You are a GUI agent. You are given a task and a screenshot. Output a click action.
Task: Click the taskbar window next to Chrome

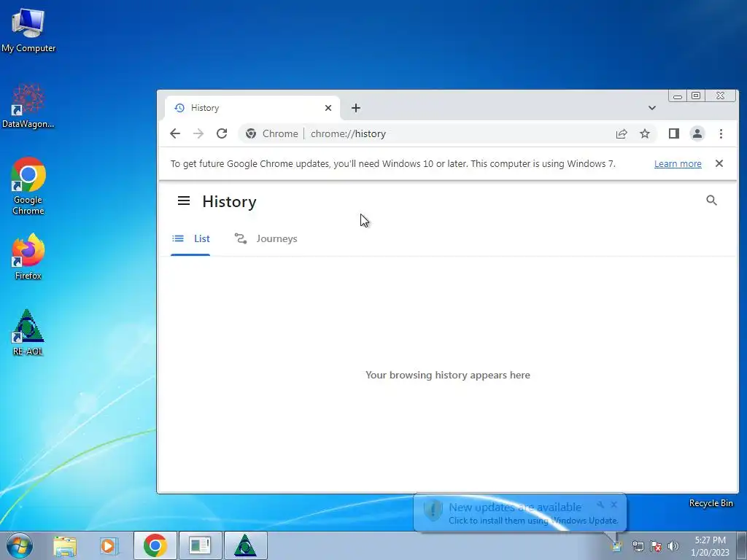pos(200,545)
